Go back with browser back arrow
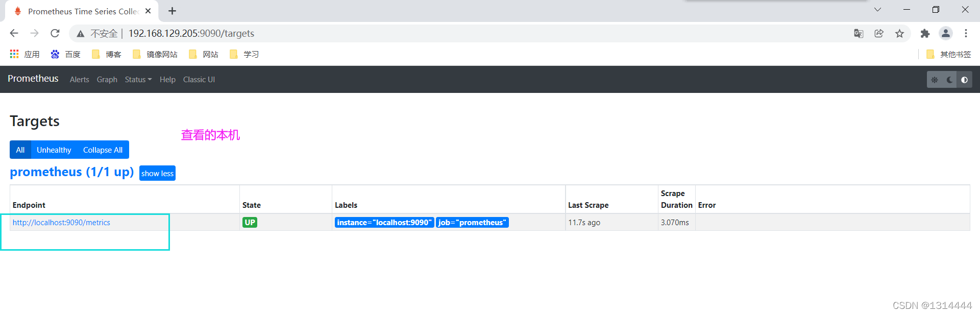The width and height of the screenshot is (980, 314). click(14, 33)
